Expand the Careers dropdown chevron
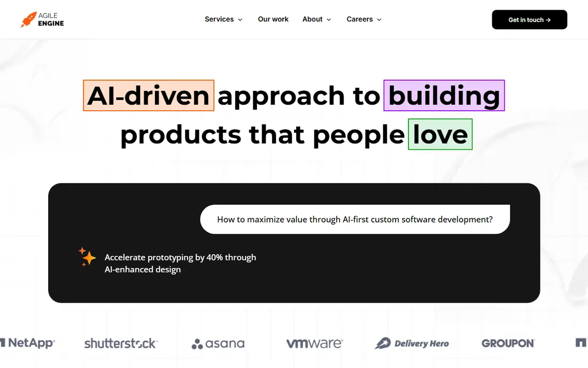This screenshot has height=368, width=588. tap(379, 19)
